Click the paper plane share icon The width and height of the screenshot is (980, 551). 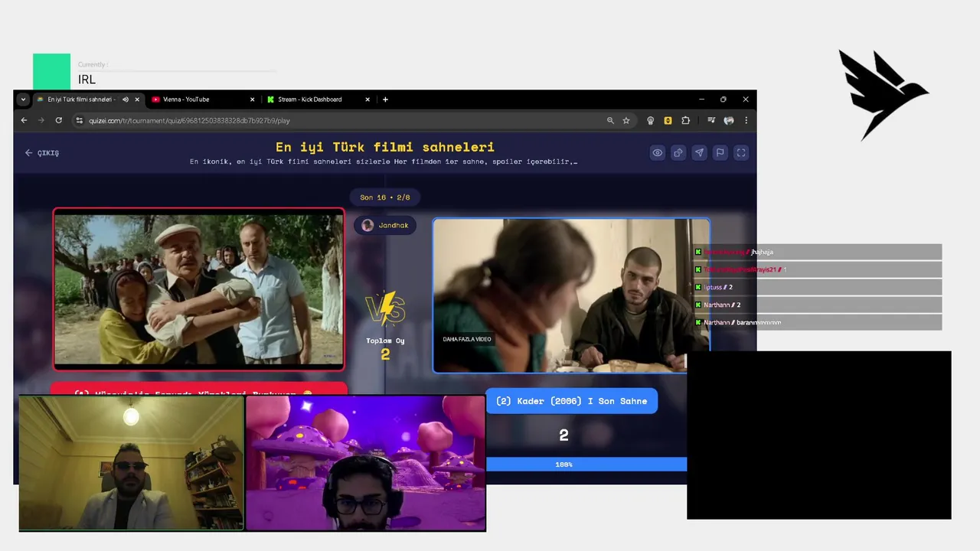coord(699,152)
